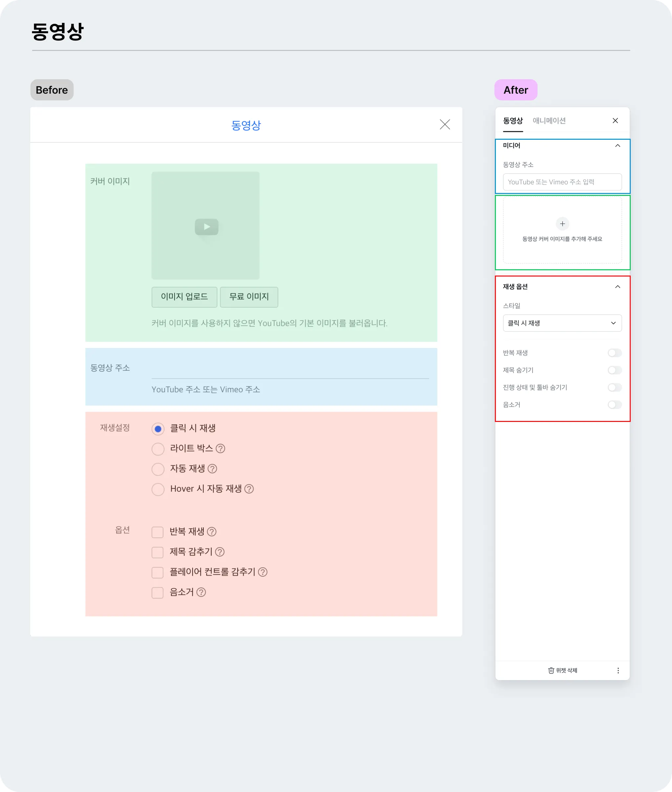The width and height of the screenshot is (672, 792).
Task: Click help icon next to 자동 재생
Action: click(212, 469)
